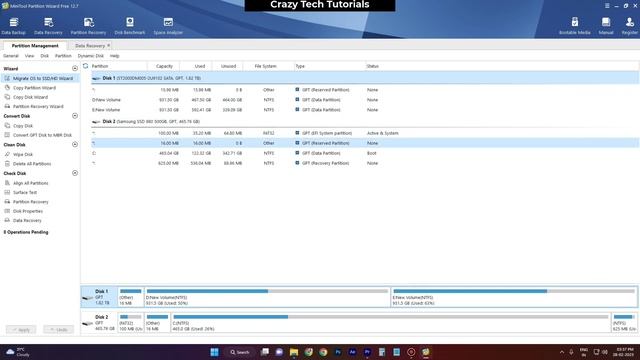Collapse the Wizard section
This screenshot has width=640, height=360.
[x=75, y=69]
